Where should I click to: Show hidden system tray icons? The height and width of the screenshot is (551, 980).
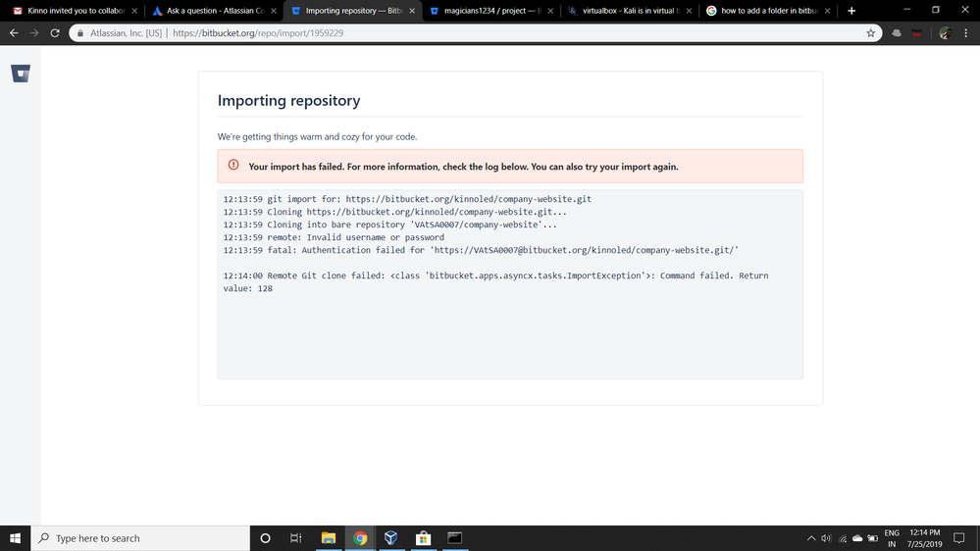[810, 538]
